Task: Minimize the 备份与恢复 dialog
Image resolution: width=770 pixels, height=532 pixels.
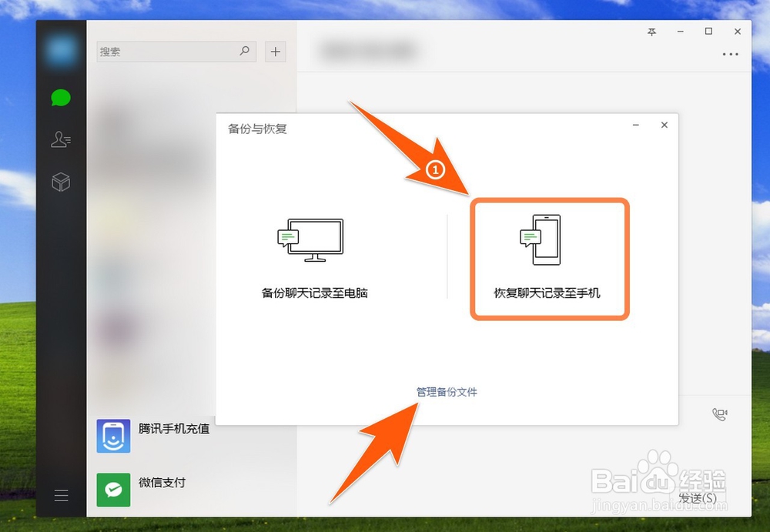Action: click(x=636, y=125)
